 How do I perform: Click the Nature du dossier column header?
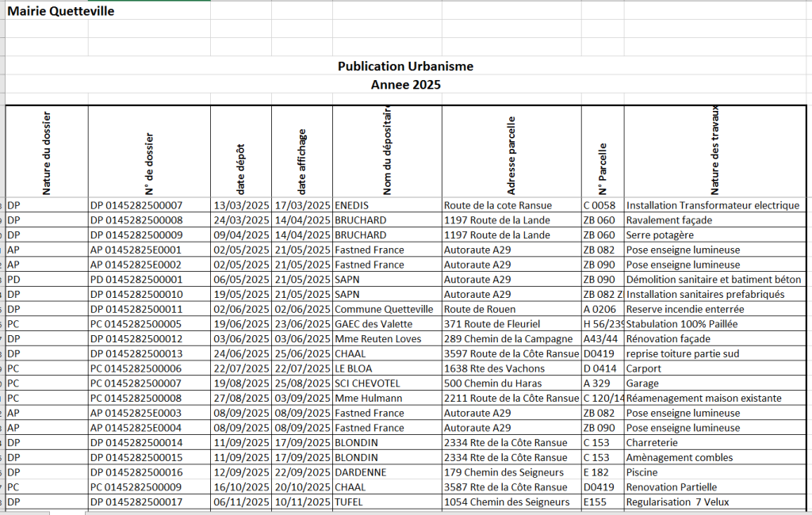46,151
